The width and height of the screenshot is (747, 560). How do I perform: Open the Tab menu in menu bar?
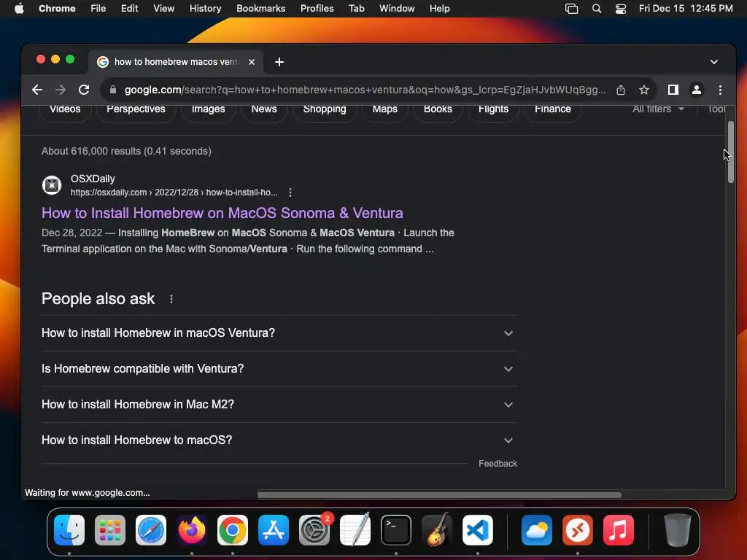[356, 9]
